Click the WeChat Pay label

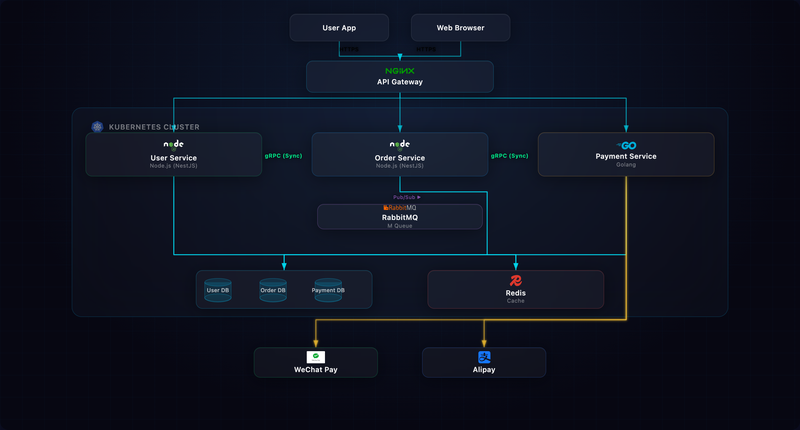tap(316, 369)
